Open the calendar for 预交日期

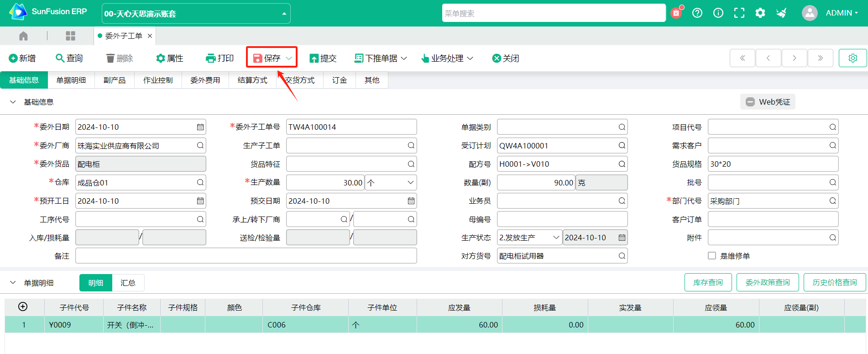pyautogui.click(x=411, y=201)
